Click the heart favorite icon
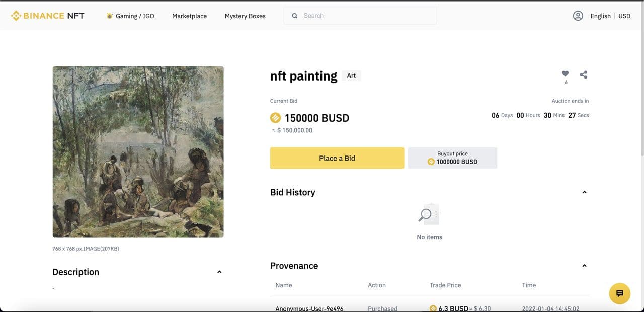Image resolution: width=644 pixels, height=312 pixels. pos(566,74)
